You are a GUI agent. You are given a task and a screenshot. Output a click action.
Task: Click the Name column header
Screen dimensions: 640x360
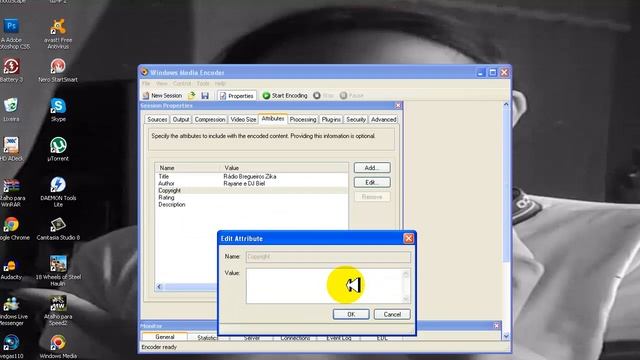click(188, 168)
